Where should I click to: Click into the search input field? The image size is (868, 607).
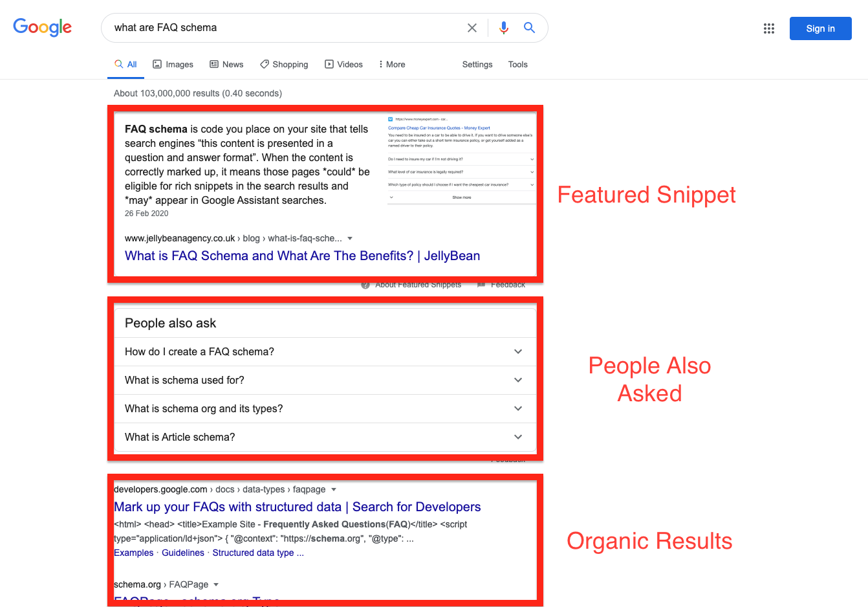coord(285,28)
